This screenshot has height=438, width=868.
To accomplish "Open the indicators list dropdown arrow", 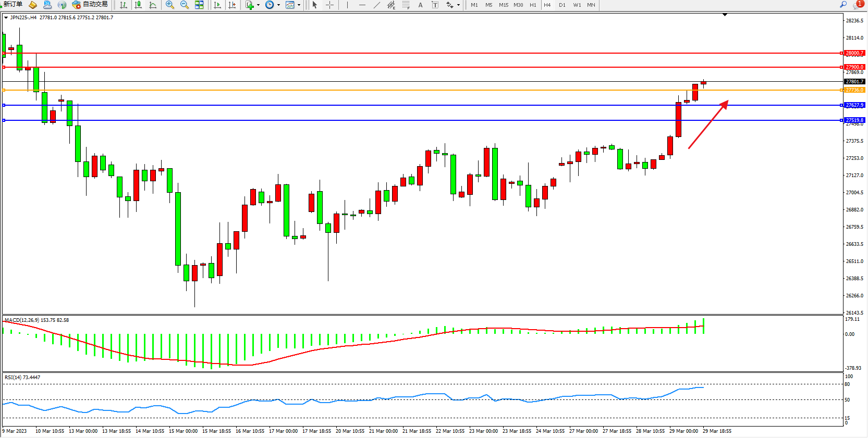I will [258, 5].
